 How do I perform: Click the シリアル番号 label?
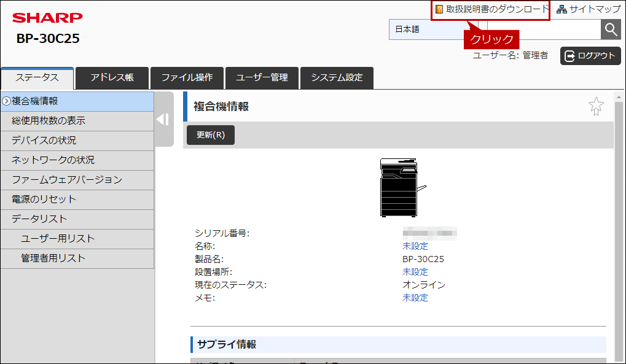point(222,233)
